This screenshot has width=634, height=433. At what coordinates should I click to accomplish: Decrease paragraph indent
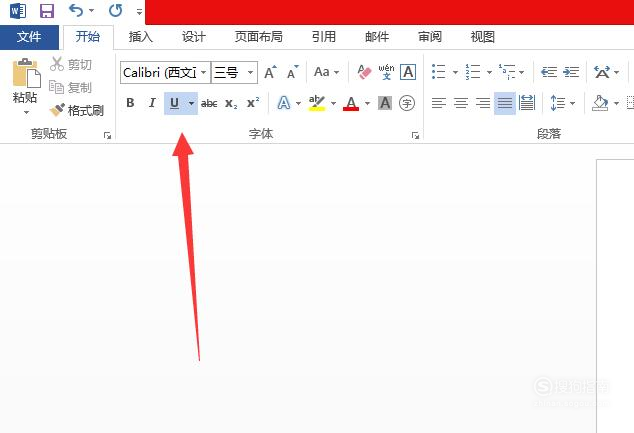[549, 72]
